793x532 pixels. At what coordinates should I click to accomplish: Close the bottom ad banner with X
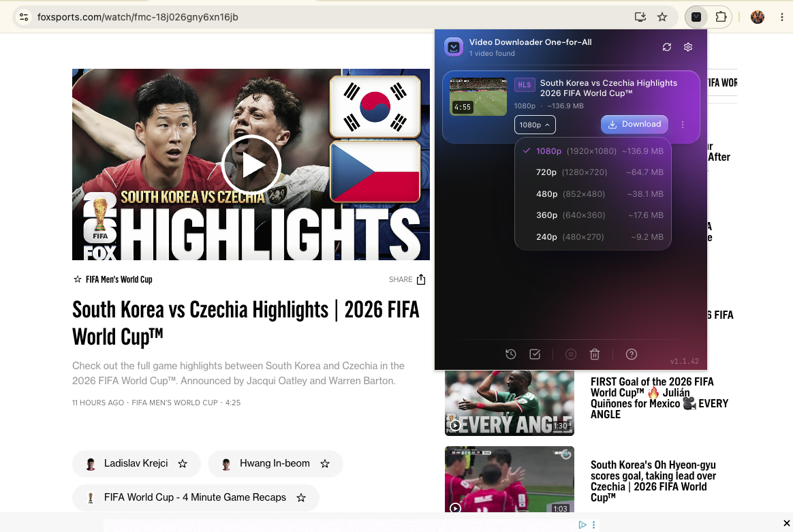tap(786, 523)
